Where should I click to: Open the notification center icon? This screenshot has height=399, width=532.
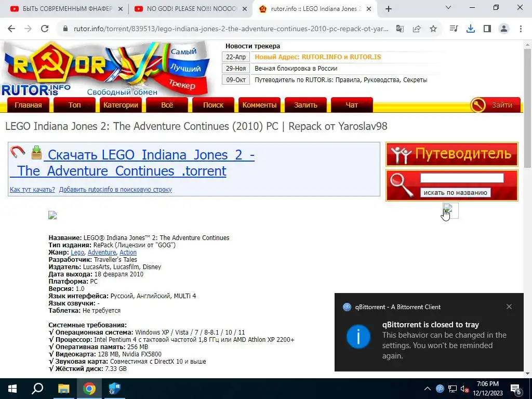[516, 390]
